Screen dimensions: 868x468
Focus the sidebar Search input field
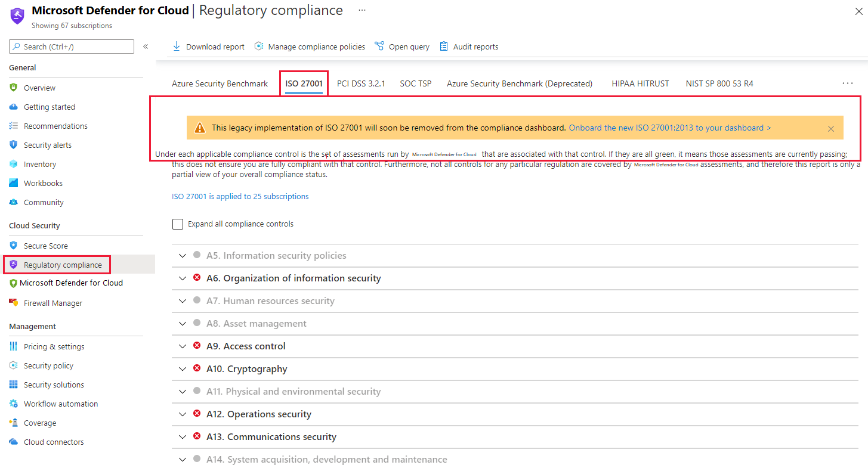coord(72,47)
